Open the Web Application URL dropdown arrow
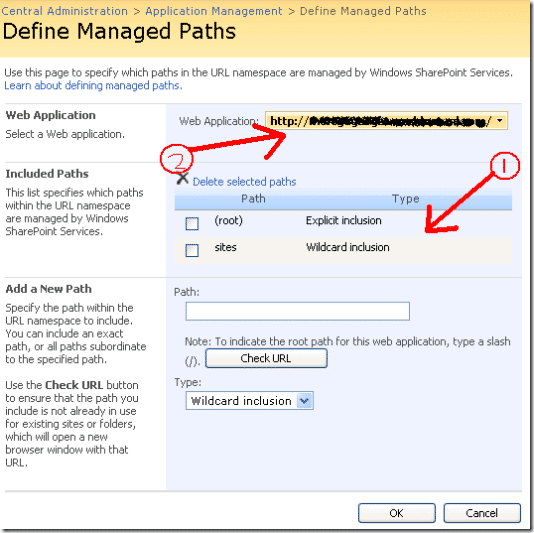This screenshot has width=534, height=533. coord(500,121)
